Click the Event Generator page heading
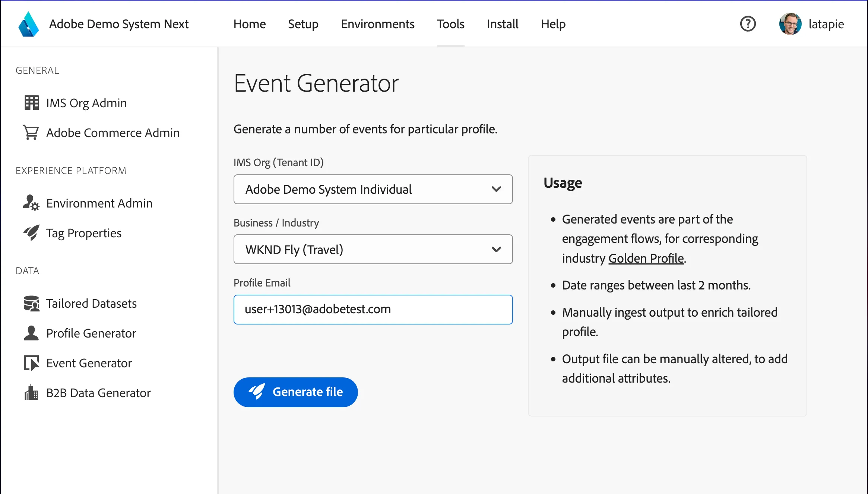The height and width of the screenshot is (494, 868). [316, 83]
